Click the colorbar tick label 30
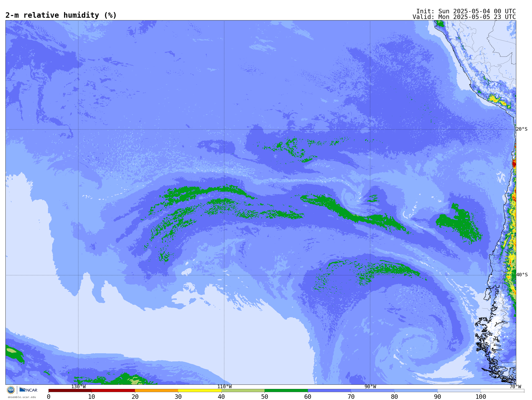The image size is (532, 400). [178, 397]
